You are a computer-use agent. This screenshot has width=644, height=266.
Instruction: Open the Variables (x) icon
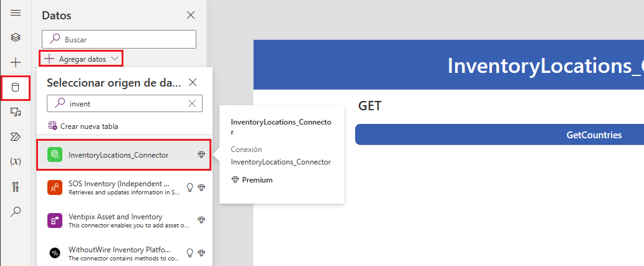[16, 162]
